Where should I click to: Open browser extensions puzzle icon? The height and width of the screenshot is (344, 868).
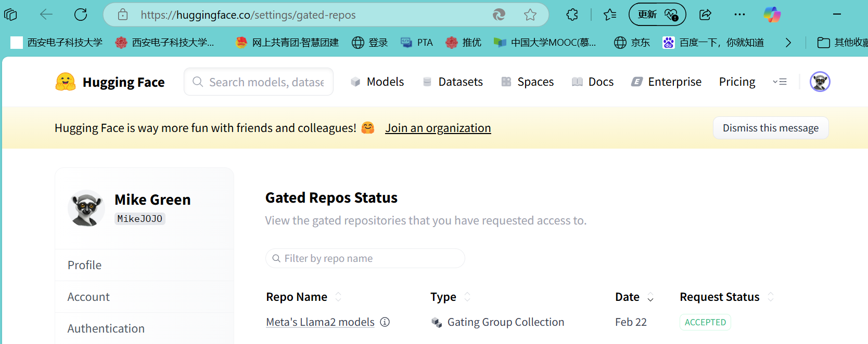click(x=572, y=15)
